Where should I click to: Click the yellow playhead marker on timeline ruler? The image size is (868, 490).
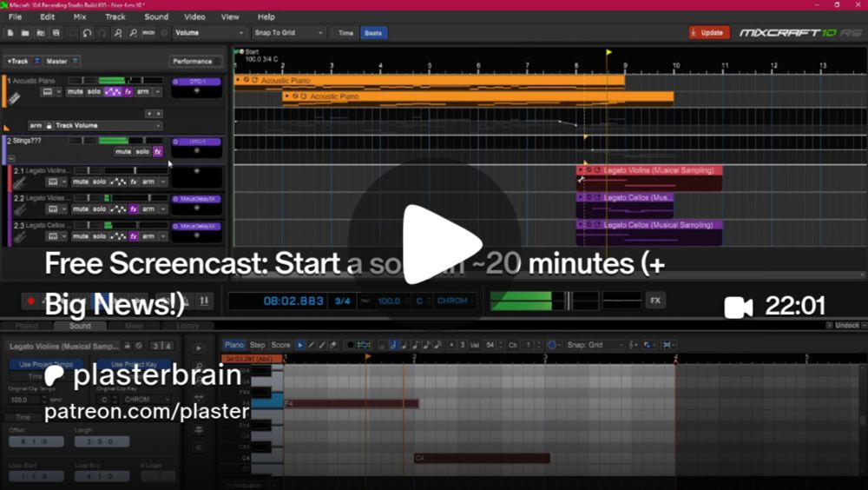click(x=608, y=53)
